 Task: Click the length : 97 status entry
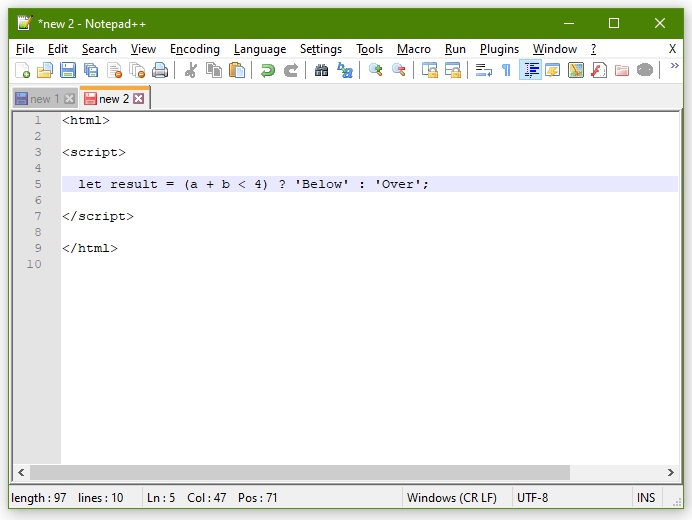point(39,498)
